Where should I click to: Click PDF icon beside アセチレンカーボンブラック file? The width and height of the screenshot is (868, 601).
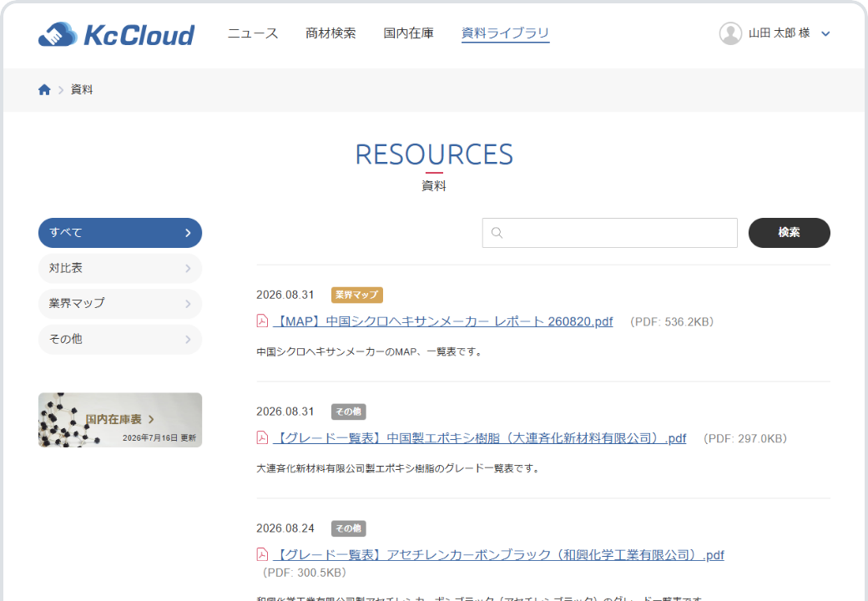point(262,554)
